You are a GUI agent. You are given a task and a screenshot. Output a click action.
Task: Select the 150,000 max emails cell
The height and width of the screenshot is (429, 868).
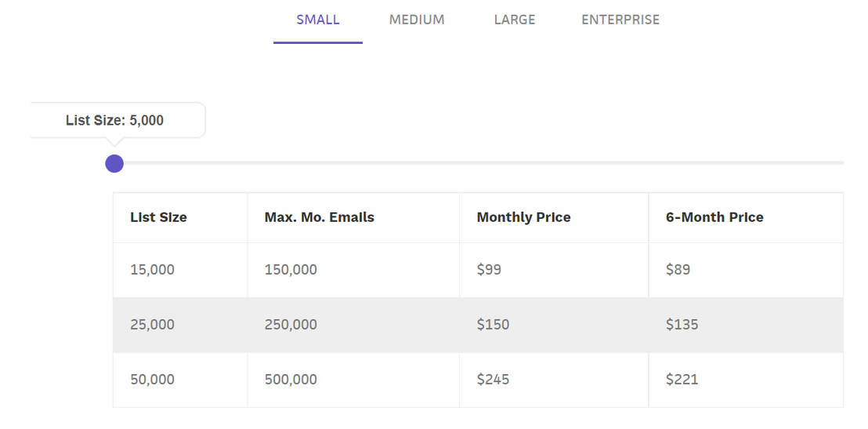click(x=353, y=270)
